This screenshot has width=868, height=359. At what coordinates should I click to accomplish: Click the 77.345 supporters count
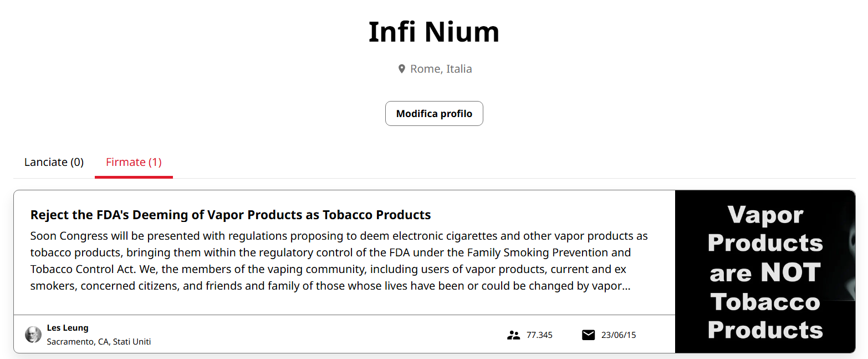click(539, 335)
